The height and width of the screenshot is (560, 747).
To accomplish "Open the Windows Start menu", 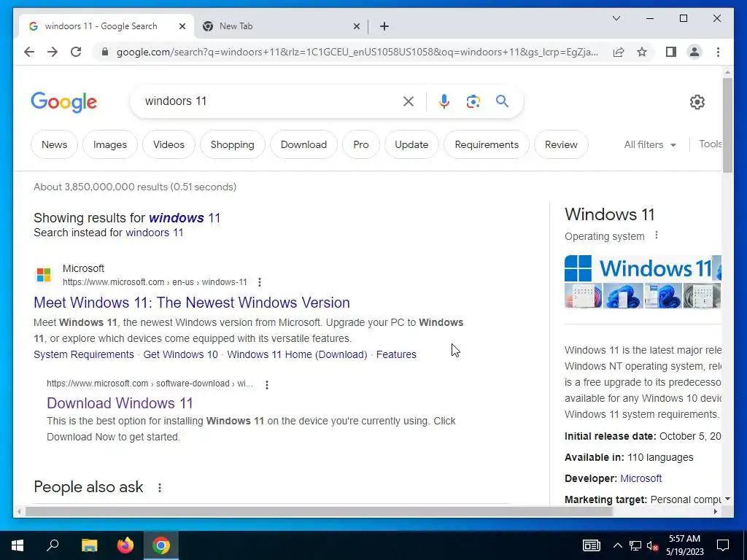I will 18,545.
